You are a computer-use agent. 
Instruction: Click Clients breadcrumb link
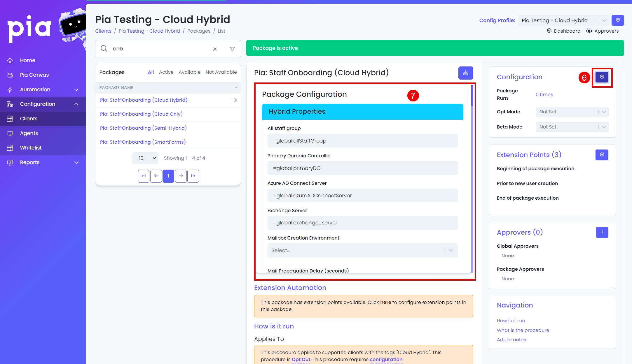[x=103, y=31]
